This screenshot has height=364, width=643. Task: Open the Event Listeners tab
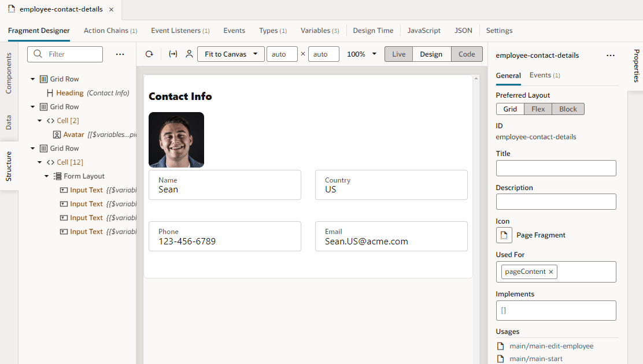point(180,31)
